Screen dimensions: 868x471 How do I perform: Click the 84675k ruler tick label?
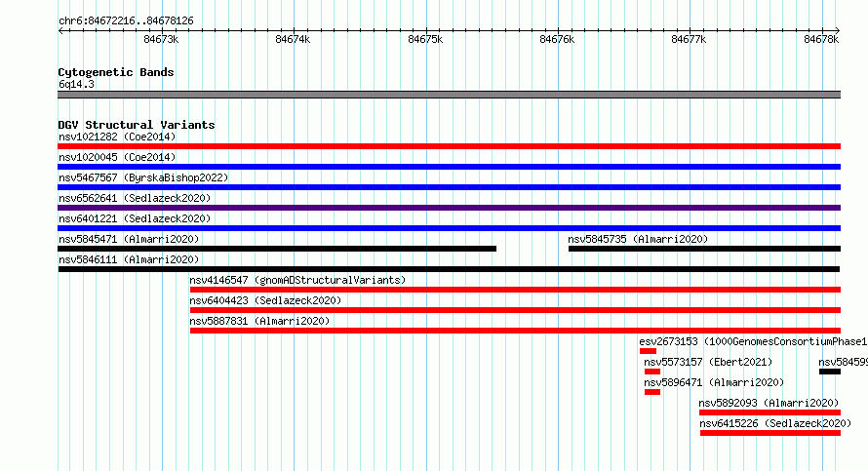(x=425, y=39)
